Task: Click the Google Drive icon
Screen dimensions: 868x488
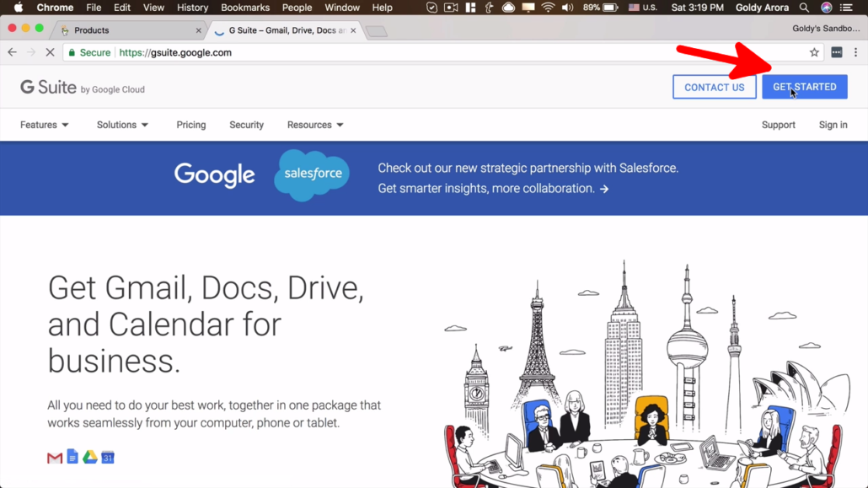Action: [x=89, y=457]
